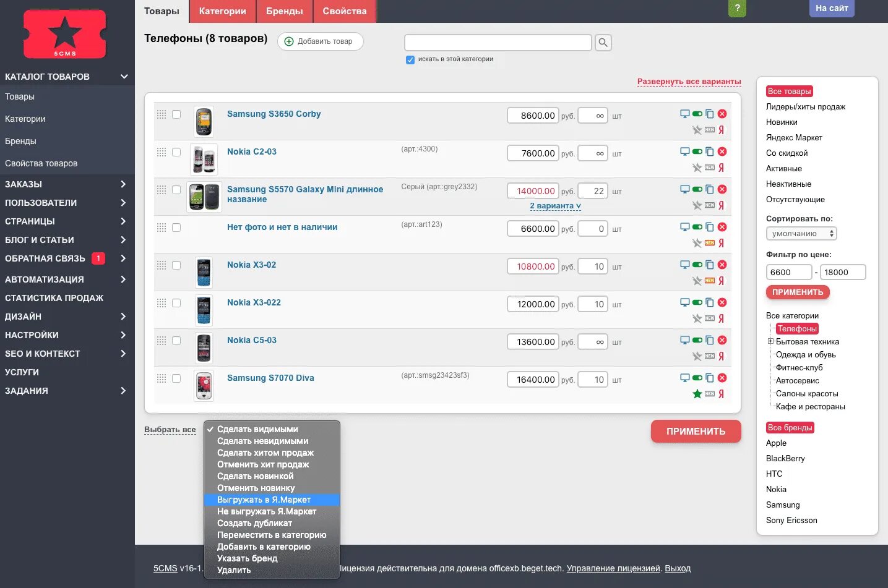Tick checkbox for Samsung S7070 Diva

[x=176, y=378]
